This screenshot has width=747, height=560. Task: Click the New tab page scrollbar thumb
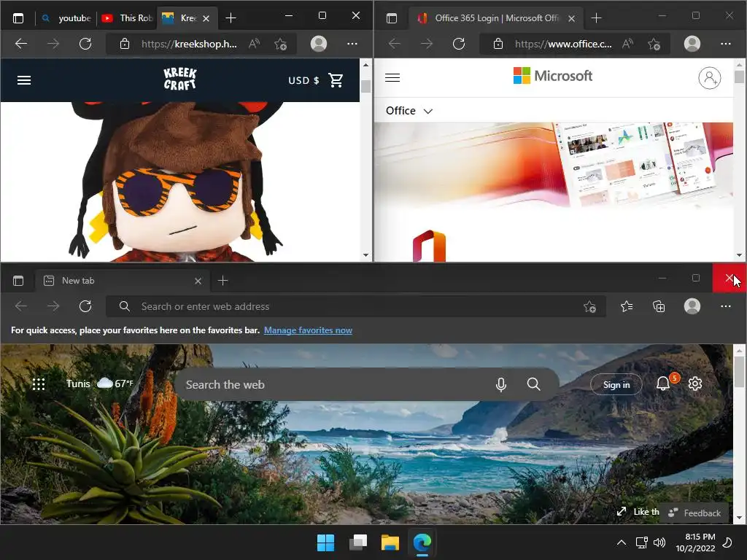739,372
